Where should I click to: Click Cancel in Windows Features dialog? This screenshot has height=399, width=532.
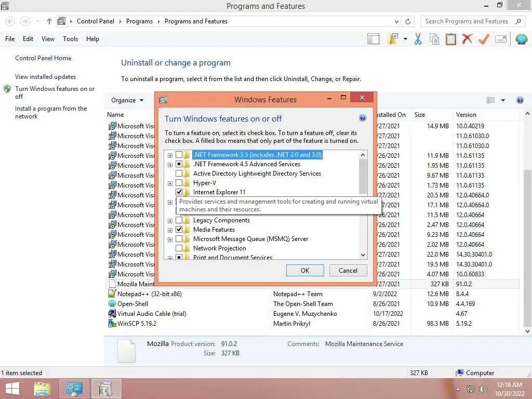(348, 270)
